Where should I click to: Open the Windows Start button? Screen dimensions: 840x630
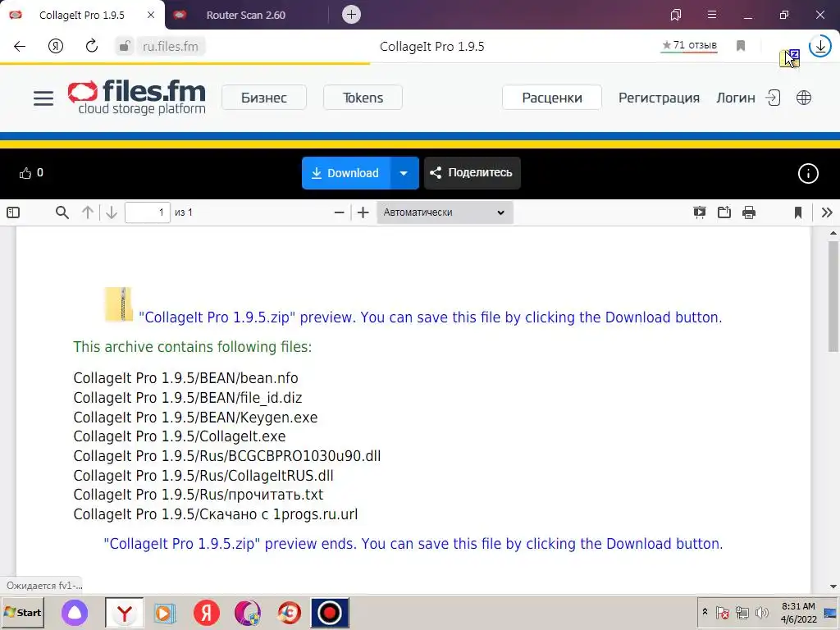(22, 613)
